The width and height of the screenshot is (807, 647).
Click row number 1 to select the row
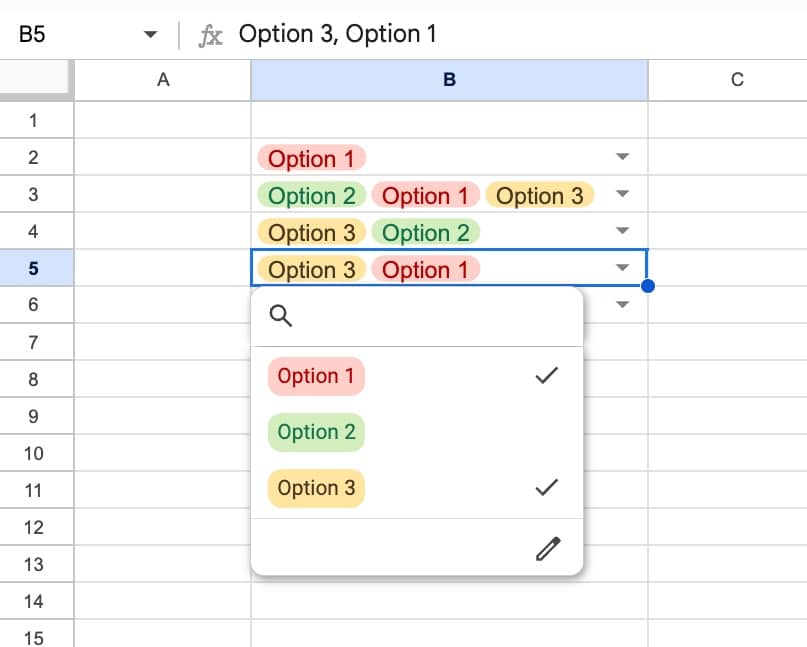point(36,120)
